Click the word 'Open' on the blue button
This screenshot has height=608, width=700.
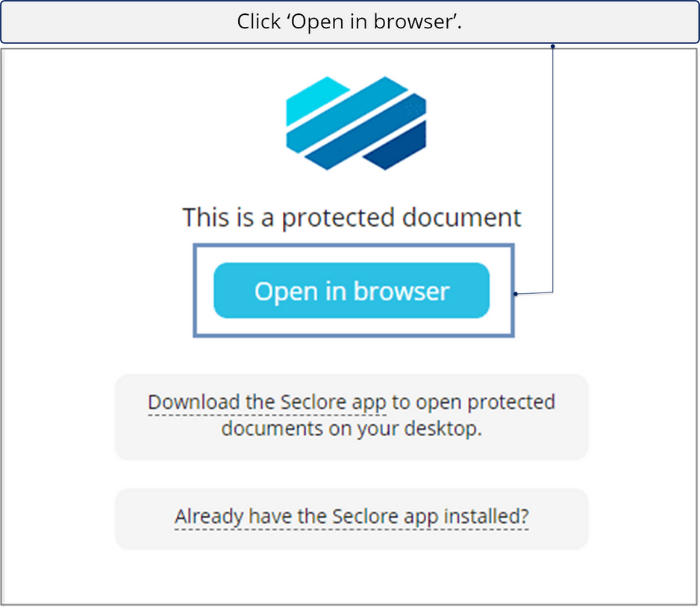(286, 293)
